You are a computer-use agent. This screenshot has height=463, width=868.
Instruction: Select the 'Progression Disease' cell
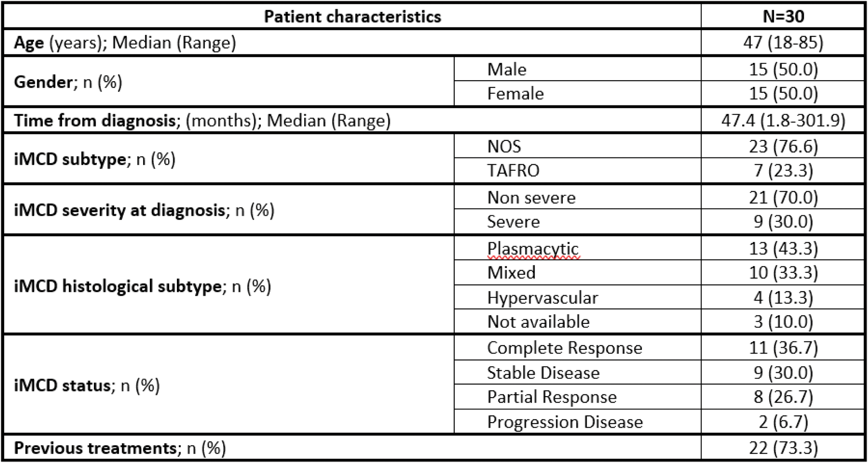tap(565, 422)
